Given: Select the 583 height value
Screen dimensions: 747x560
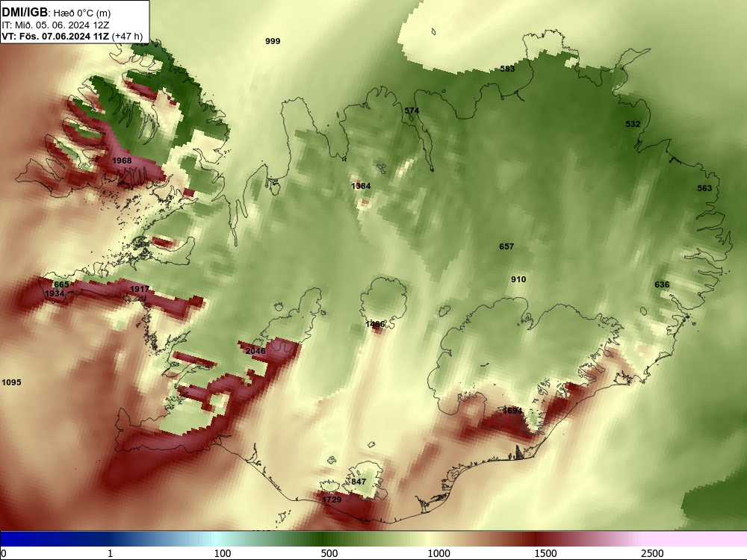Looking at the screenshot, I should [507, 69].
